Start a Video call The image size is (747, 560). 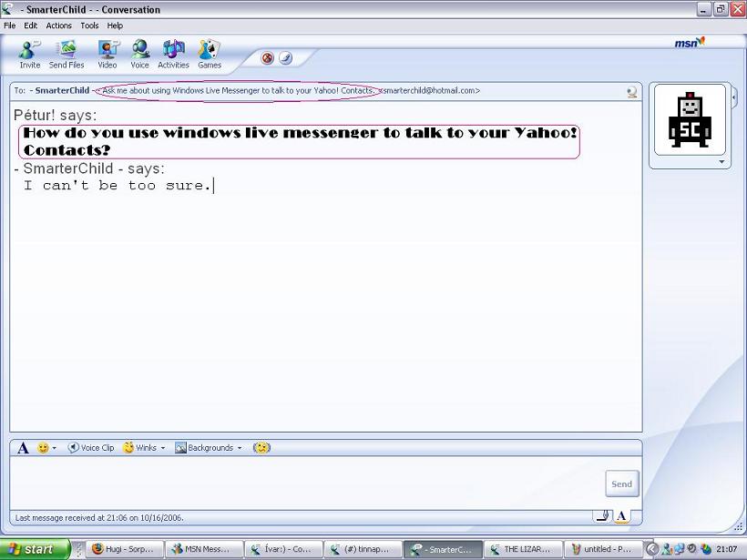[107, 55]
